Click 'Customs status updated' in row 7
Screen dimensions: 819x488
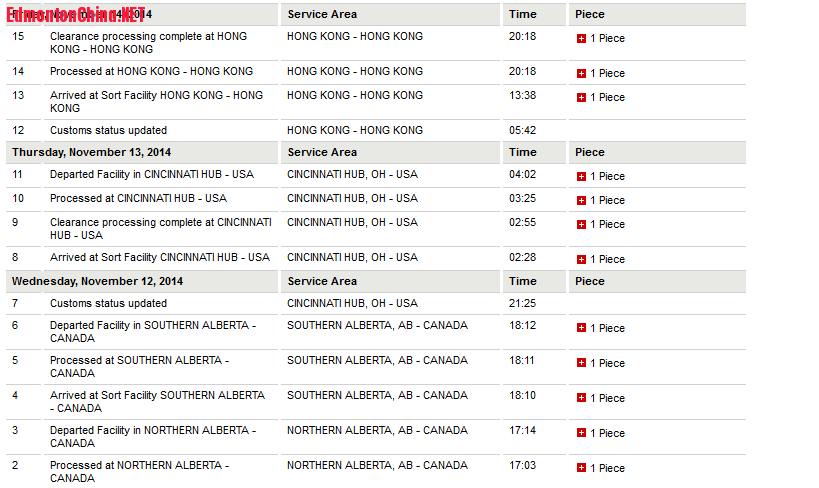click(108, 303)
